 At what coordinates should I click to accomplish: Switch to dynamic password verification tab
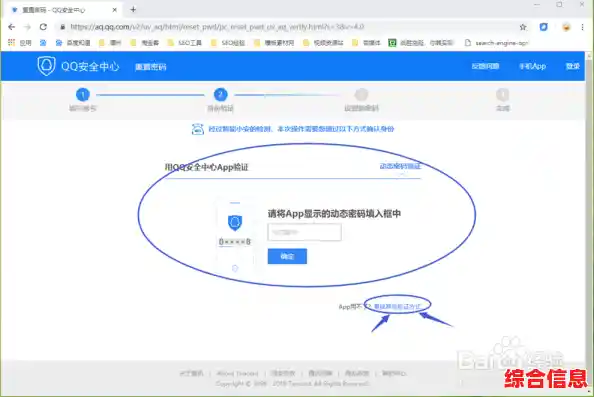400,166
